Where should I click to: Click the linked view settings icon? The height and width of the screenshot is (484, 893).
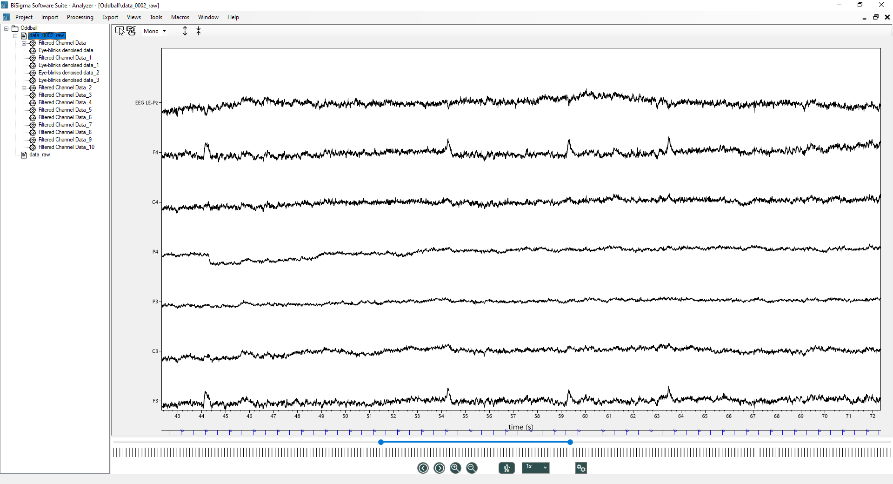[x=580, y=468]
